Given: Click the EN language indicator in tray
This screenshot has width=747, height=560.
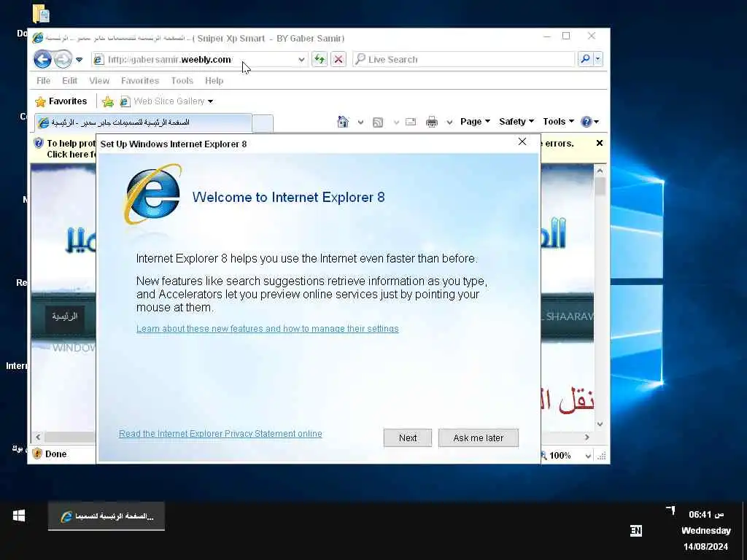Looking at the screenshot, I should tap(635, 531).
